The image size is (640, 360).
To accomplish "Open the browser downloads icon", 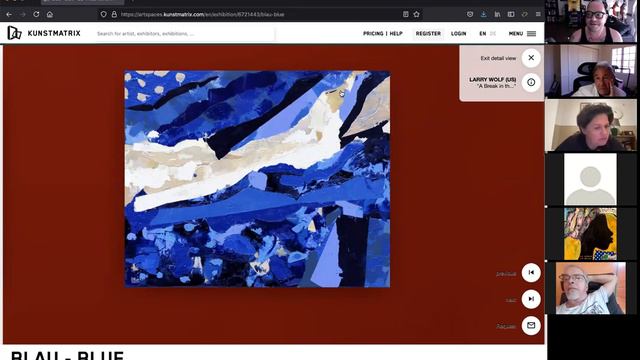I will click(484, 14).
